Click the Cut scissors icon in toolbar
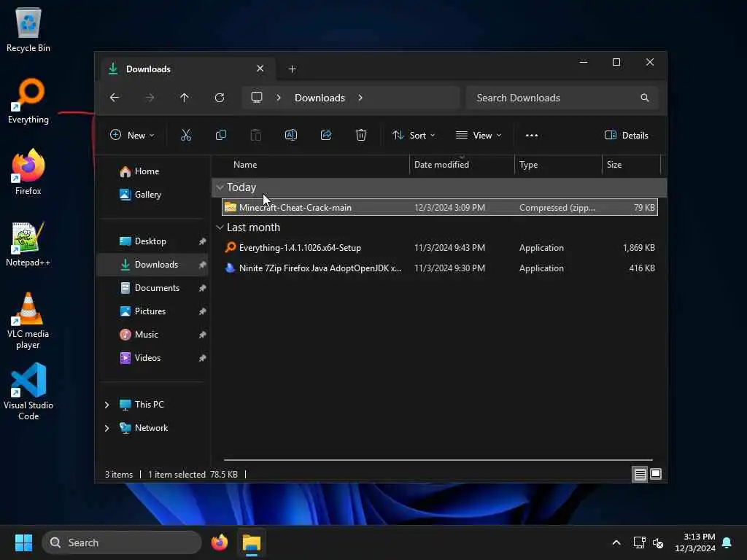747x560 pixels. click(x=186, y=135)
